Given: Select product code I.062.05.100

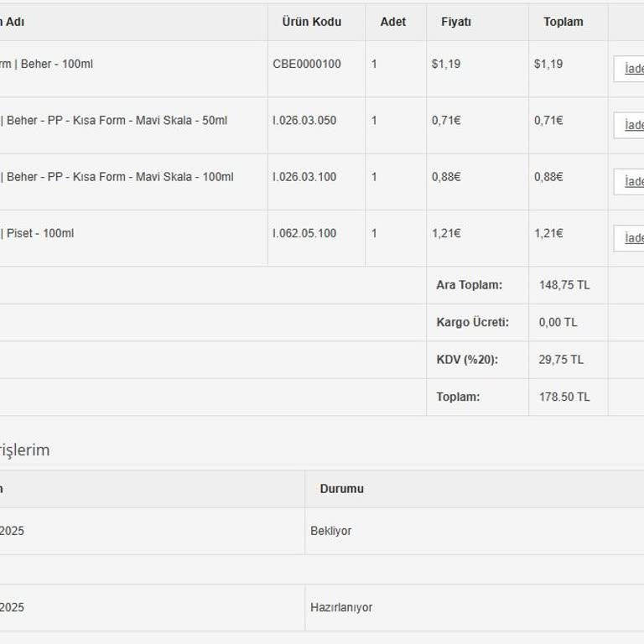Looking at the screenshot, I should 304,233.
